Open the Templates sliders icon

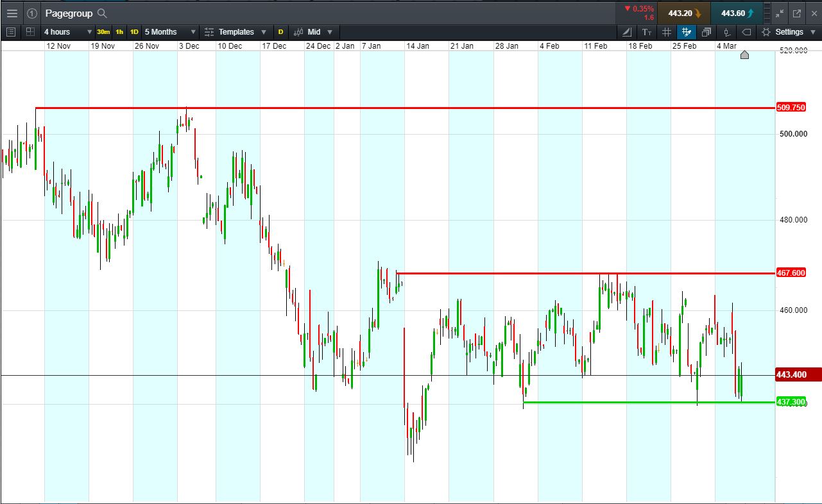pos(209,31)
